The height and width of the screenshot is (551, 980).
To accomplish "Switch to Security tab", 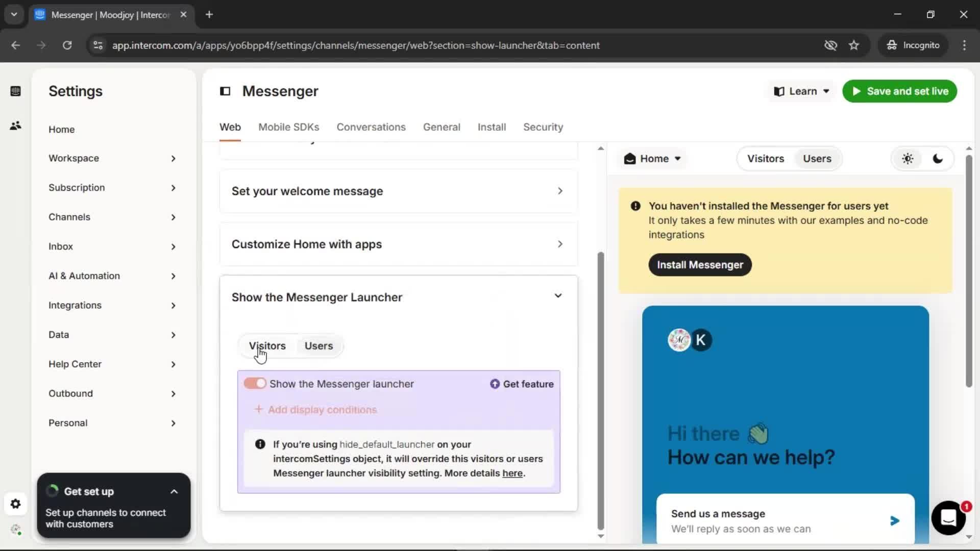I will (x=543, y=127).
